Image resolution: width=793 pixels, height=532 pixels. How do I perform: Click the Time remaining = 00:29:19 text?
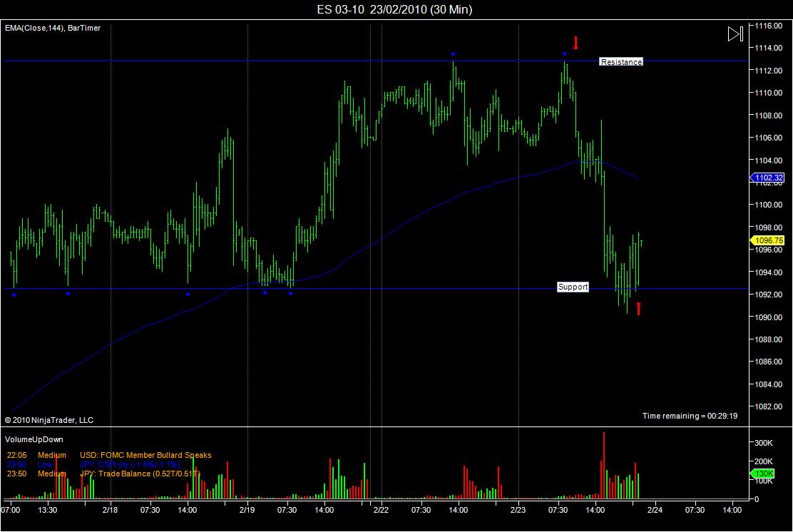tap(690, 416)
